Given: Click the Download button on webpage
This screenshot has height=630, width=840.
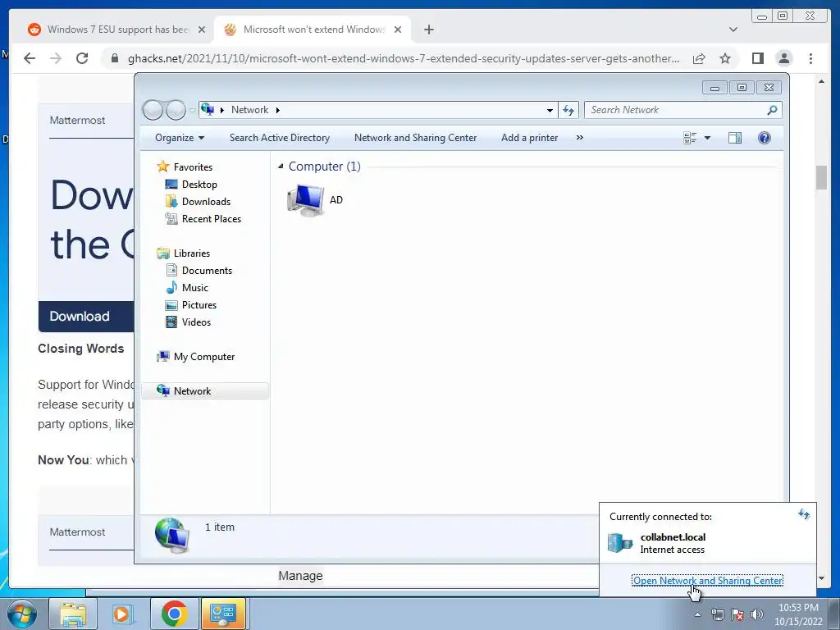Looking at the screenshot, I should (x=85, y=316).
